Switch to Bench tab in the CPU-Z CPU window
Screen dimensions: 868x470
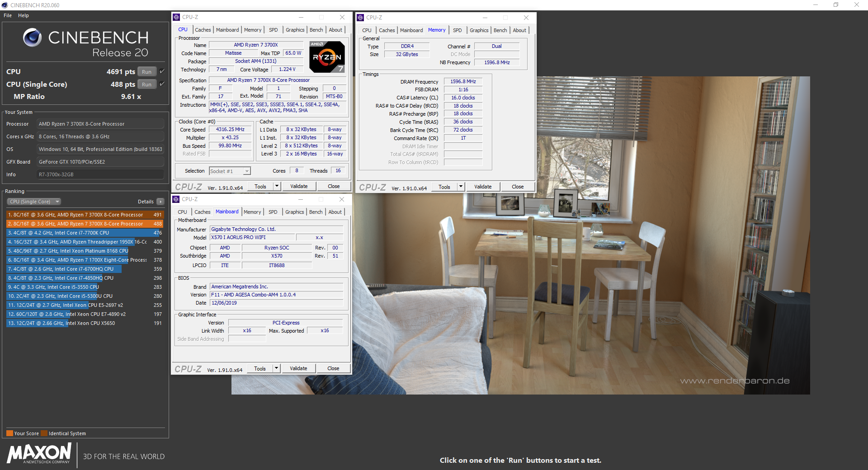click(316, 30)
